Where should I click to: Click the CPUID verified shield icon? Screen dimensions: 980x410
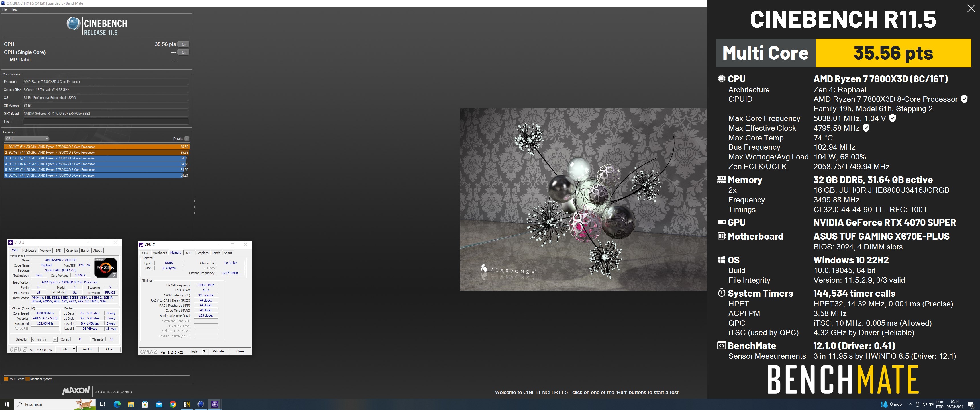coord(964,99)
